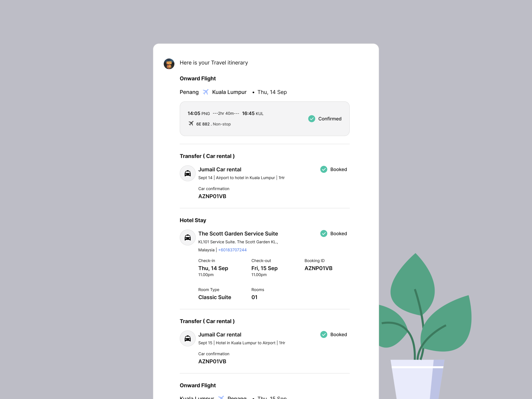Click the airplane icon in the bottom Onward Flight row
This screenshot has width=532, height=399.
tap(221, 397)
